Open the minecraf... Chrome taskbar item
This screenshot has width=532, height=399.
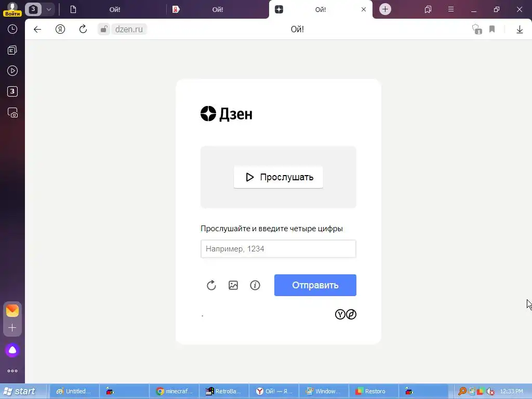click(175, 391)
